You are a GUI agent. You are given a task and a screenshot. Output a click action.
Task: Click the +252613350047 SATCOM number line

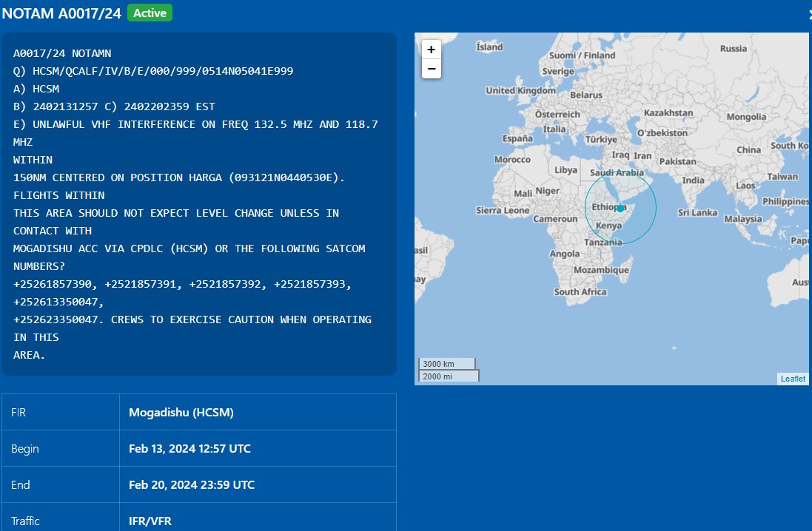[58, 302]
